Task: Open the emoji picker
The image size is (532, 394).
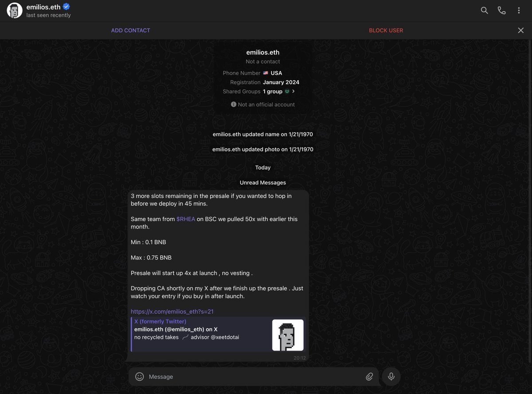Action: coord(139,376)
